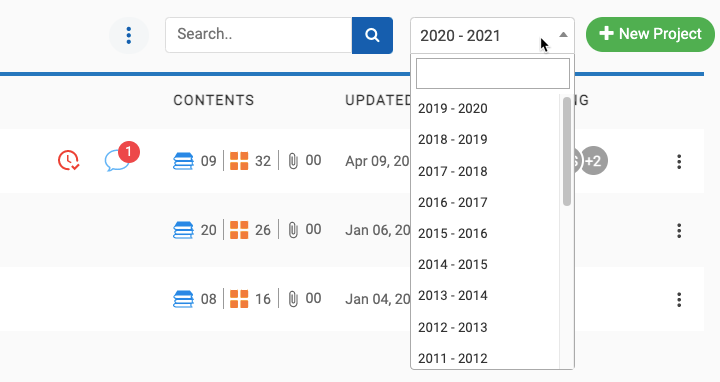The width and height of the screenshot is (720, 382).
Task: Click the dropdown list scrollbar thumb
Action: 567,152
